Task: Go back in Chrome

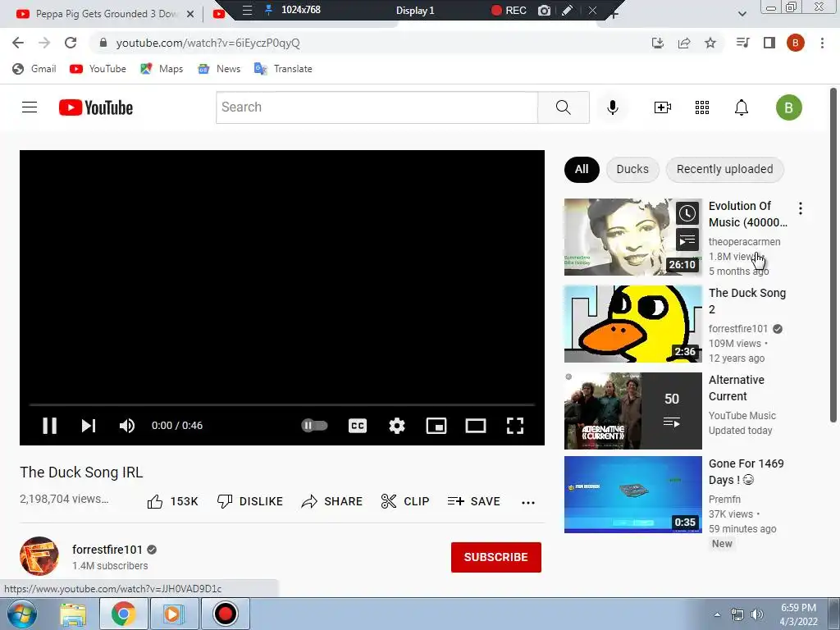Action: pyautogui.click(x=18, y=43)
